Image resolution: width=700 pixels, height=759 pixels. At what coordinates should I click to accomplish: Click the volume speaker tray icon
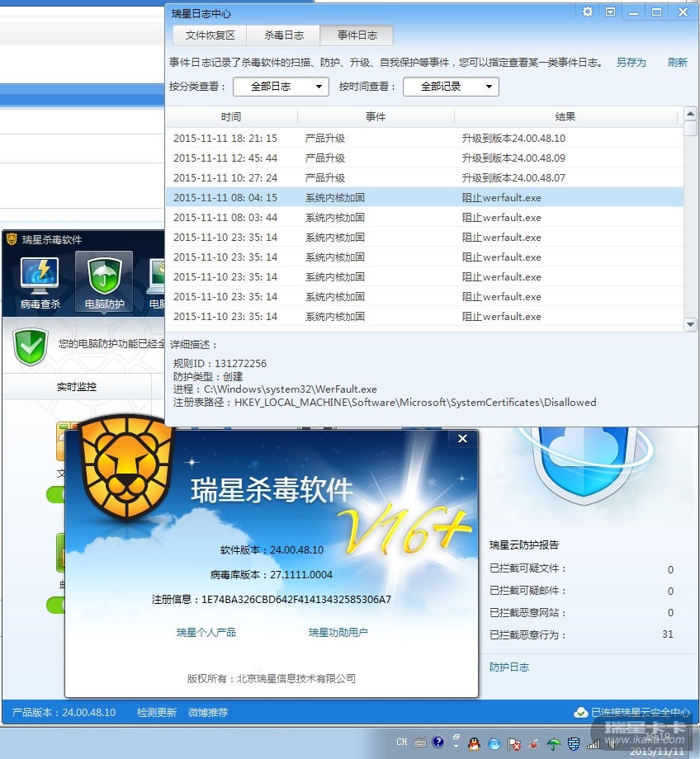(612, 744)
